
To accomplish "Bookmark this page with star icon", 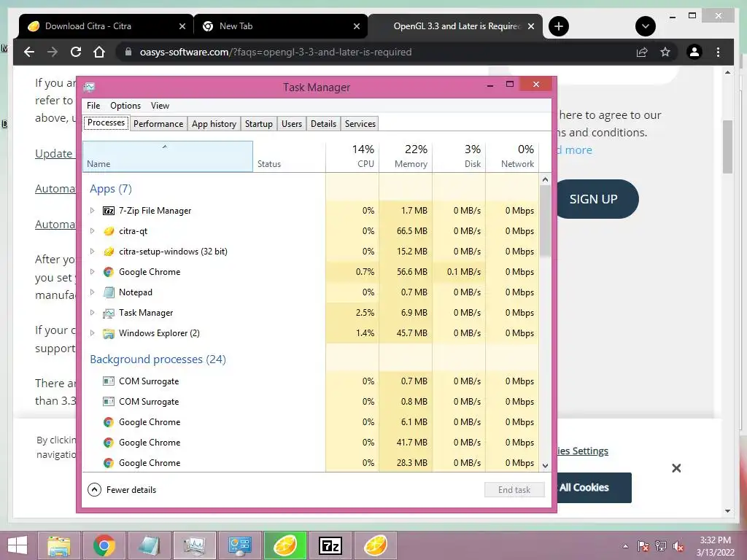I will coord(665,52).
